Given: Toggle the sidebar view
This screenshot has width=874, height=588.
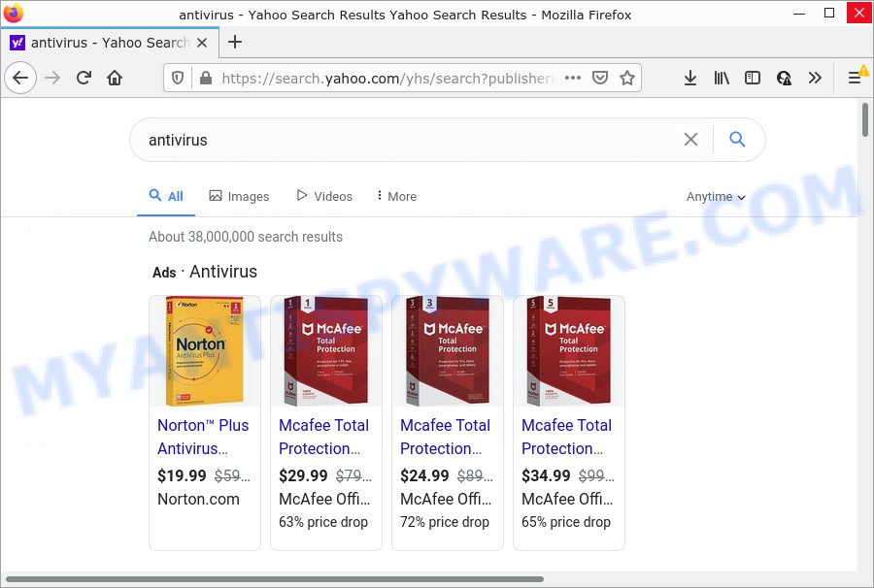Looking at the screenshot, I should 753,78.
